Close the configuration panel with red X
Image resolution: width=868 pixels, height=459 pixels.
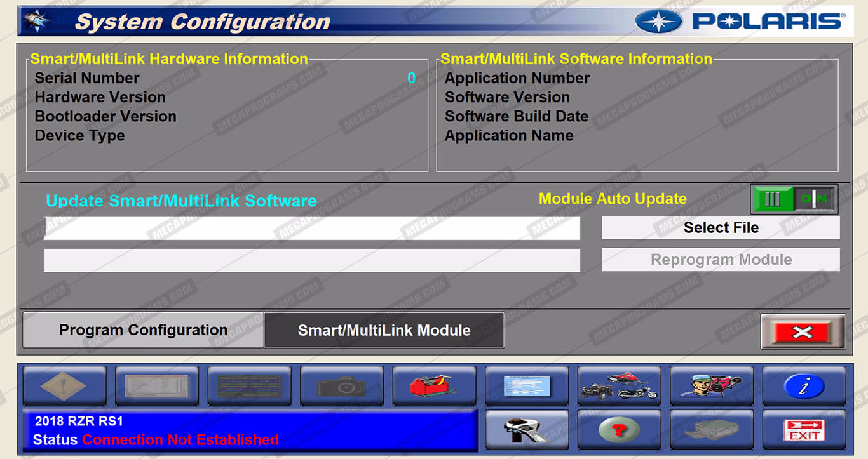[x=803, y=331]
